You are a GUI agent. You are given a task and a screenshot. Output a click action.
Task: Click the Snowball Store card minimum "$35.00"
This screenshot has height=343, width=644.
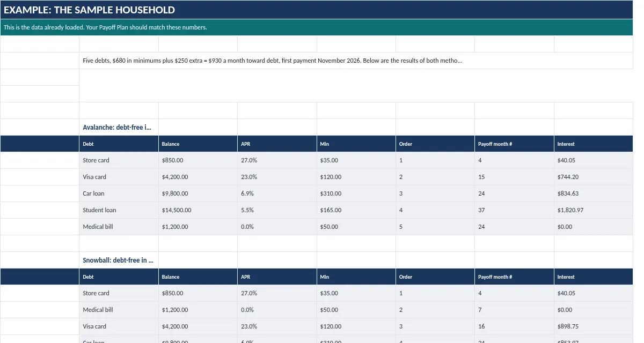pos(356,293)
